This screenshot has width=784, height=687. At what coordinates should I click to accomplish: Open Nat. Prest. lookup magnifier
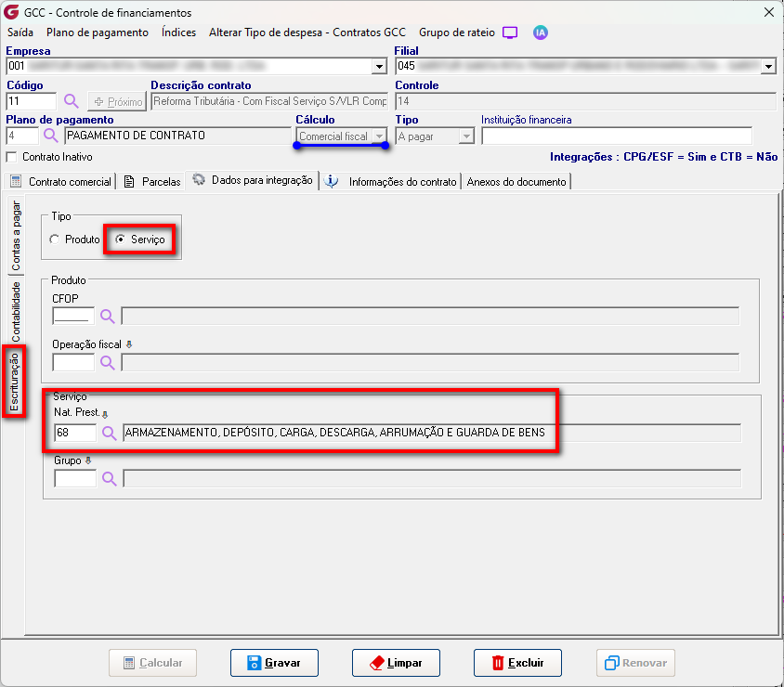pos(109,433)
